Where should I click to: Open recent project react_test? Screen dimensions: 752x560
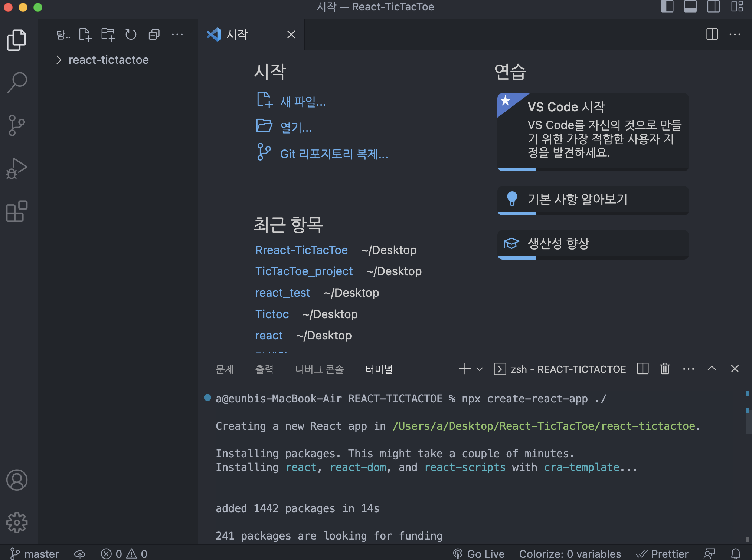tap(282, 293)
